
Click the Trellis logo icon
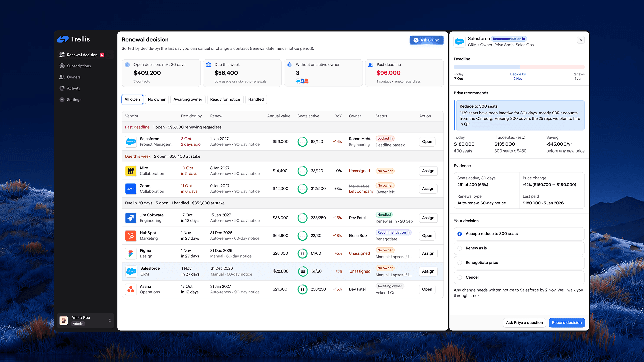(63, 39)
